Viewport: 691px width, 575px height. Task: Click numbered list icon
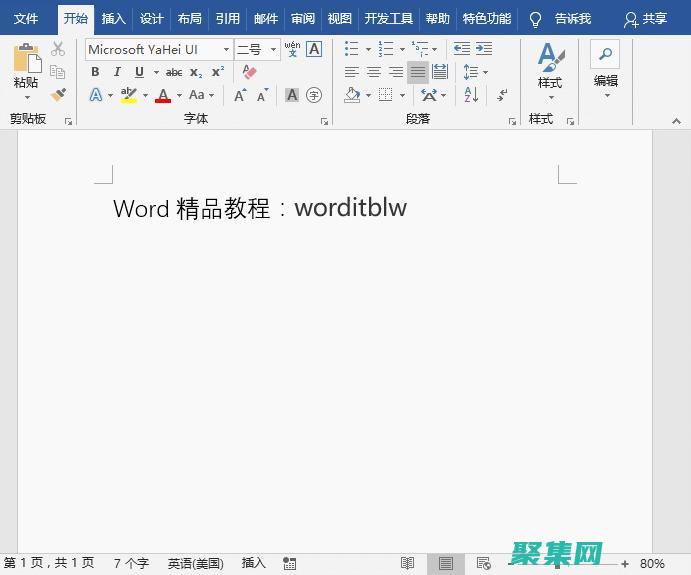[386, 49]
